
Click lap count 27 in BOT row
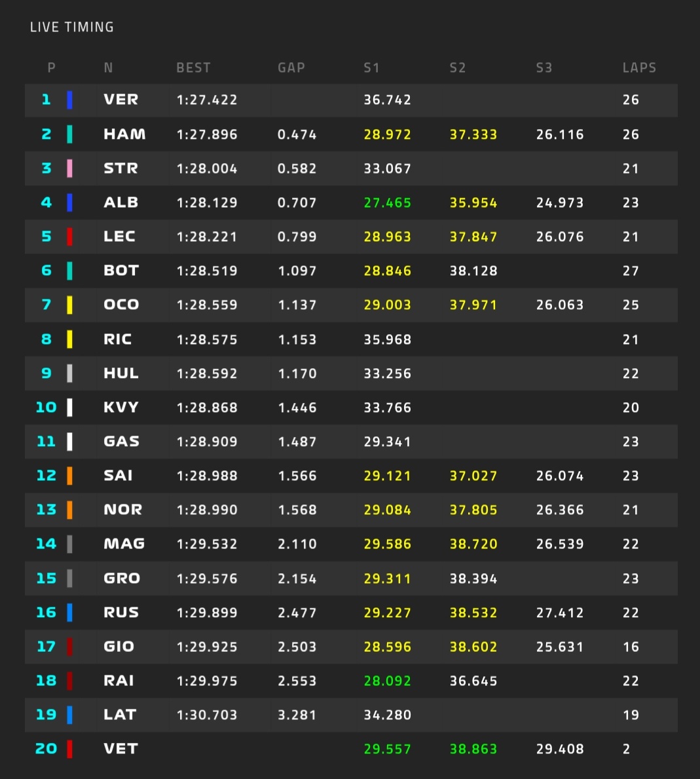(631, 271)
